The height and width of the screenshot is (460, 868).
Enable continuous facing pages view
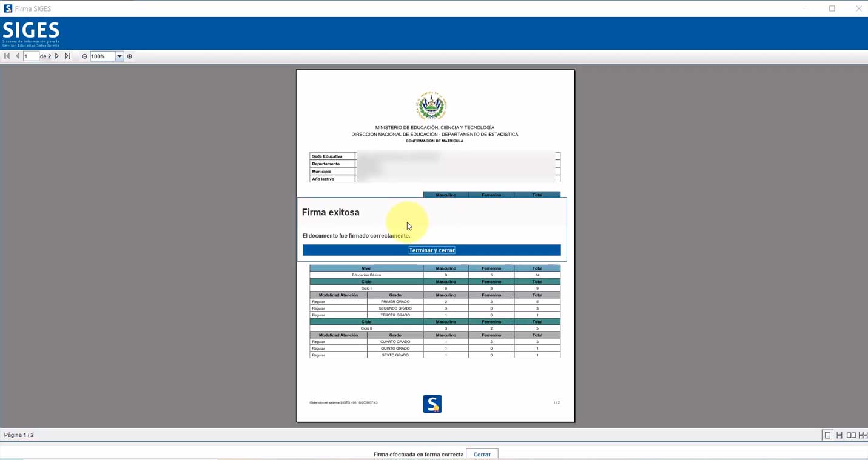(863, 435)
